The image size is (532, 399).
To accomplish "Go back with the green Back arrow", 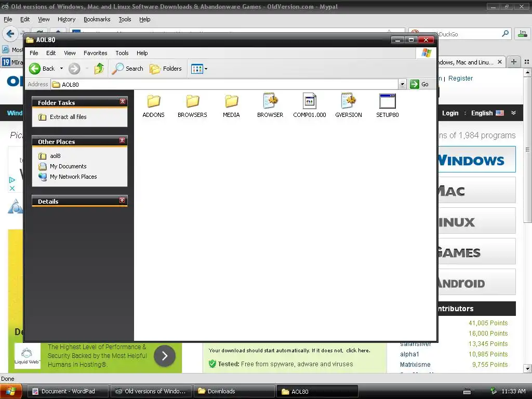I will coord(42,69).
